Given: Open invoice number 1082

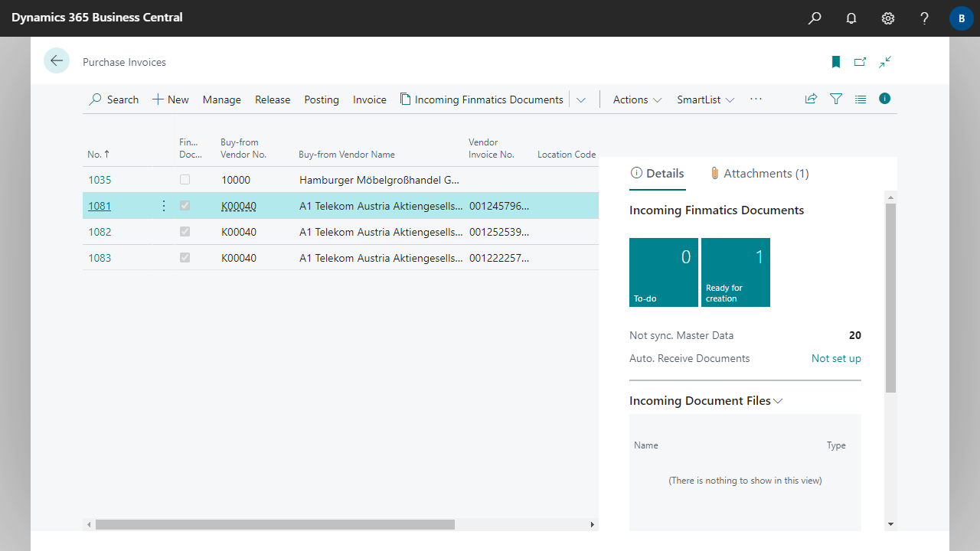Looking at the screenshot, I should pos(100,232).
